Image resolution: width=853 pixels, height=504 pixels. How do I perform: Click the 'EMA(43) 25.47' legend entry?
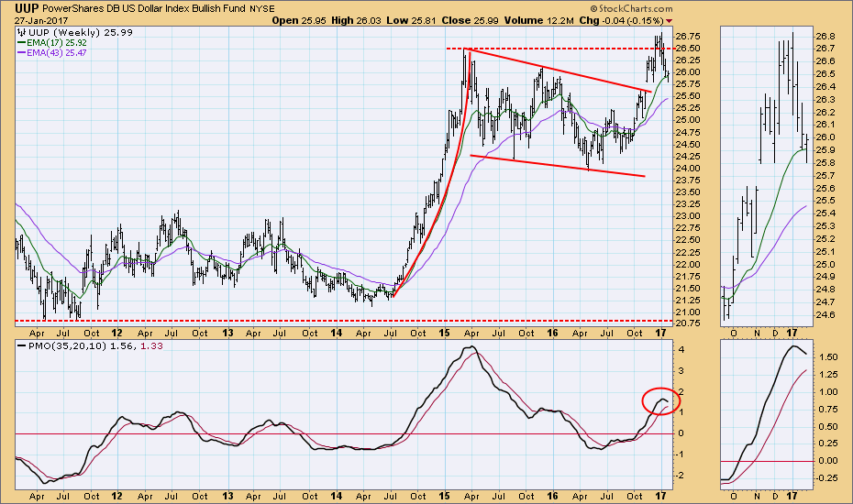(57, 53)
